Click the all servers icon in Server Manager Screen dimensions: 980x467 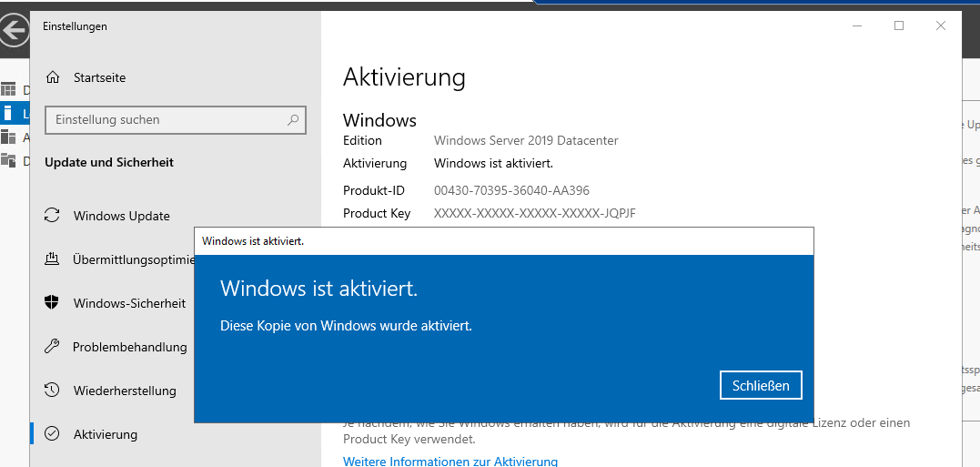[8, 137]
